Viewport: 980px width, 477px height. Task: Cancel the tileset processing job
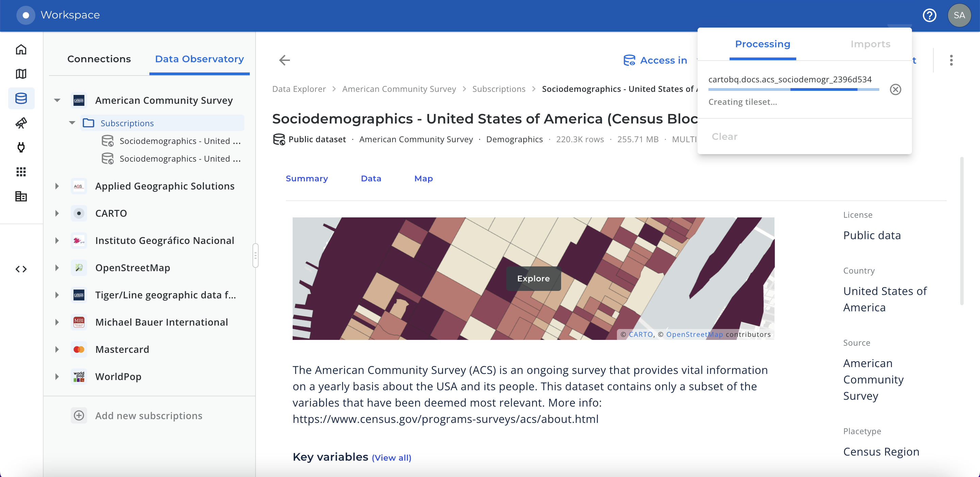click(x=895, y=89)
